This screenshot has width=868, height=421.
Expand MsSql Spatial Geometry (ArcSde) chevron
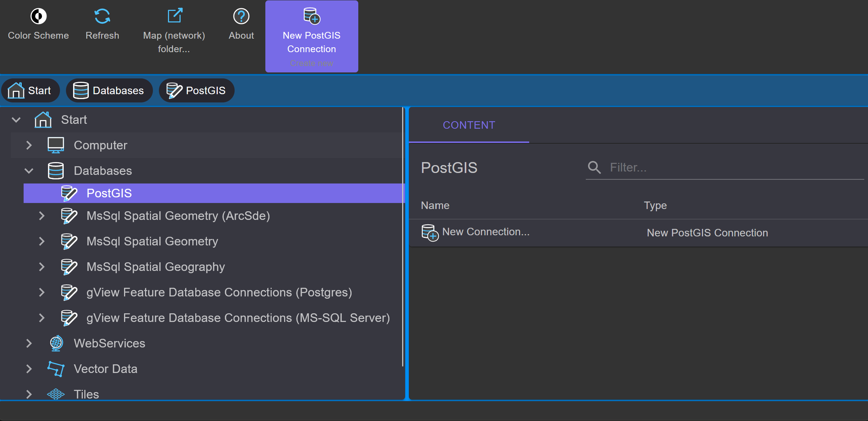(x=42, y=216)
